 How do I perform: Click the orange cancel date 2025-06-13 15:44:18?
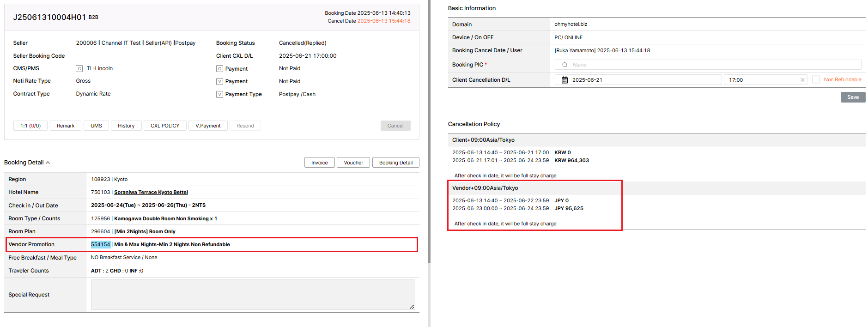point(384,21)
